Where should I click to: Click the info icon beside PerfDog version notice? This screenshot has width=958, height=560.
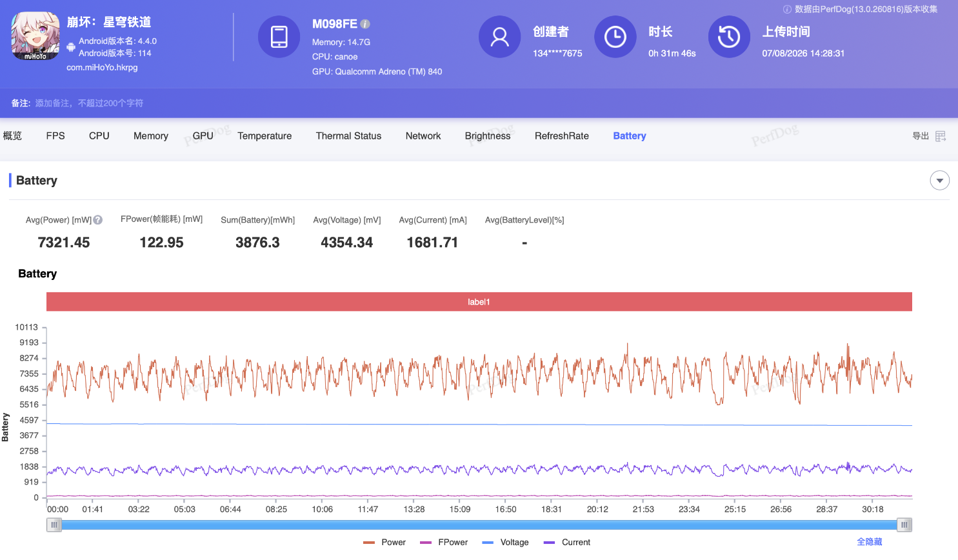pyautogui.click(x=787, y=10)
